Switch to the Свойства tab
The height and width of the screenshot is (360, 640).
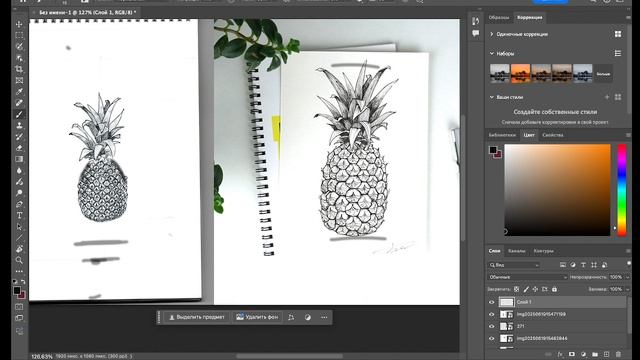pos(553,135)
